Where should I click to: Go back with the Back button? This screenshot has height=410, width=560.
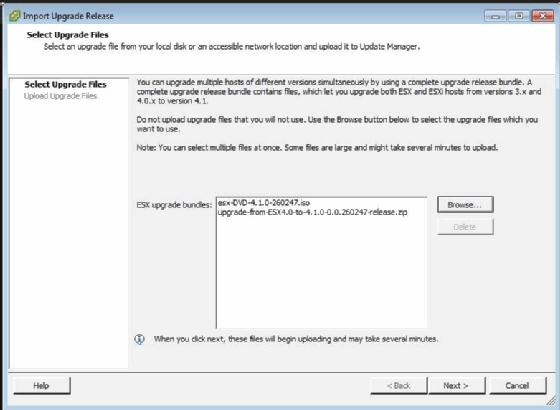tap(399, 386)
